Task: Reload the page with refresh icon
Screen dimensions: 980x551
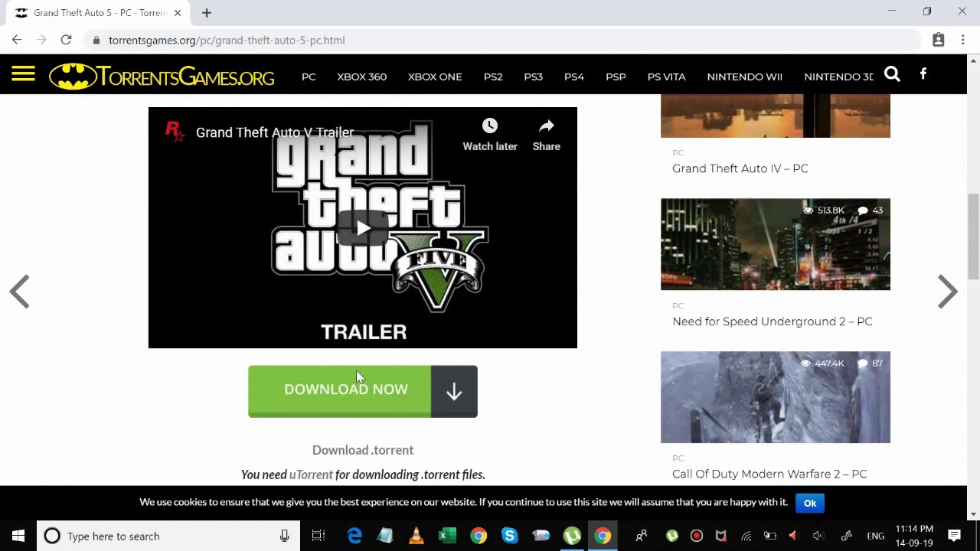Action: (66, 40)
